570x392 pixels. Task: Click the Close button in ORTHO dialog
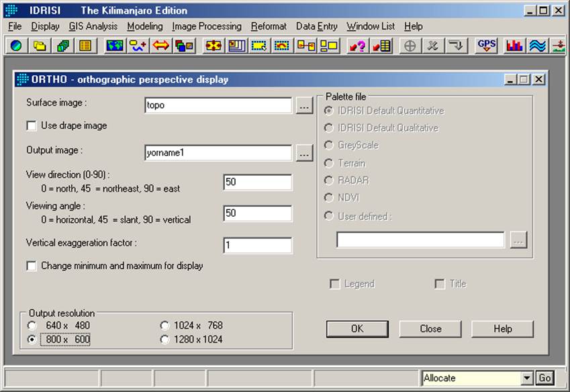(430, 329)
